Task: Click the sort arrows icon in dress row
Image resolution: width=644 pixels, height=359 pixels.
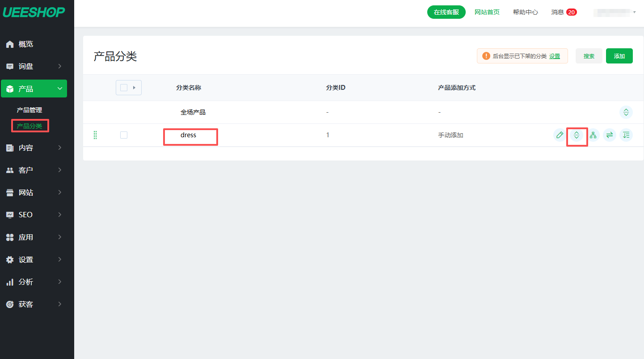Action: pyautogui.click(x=577, y=135)
